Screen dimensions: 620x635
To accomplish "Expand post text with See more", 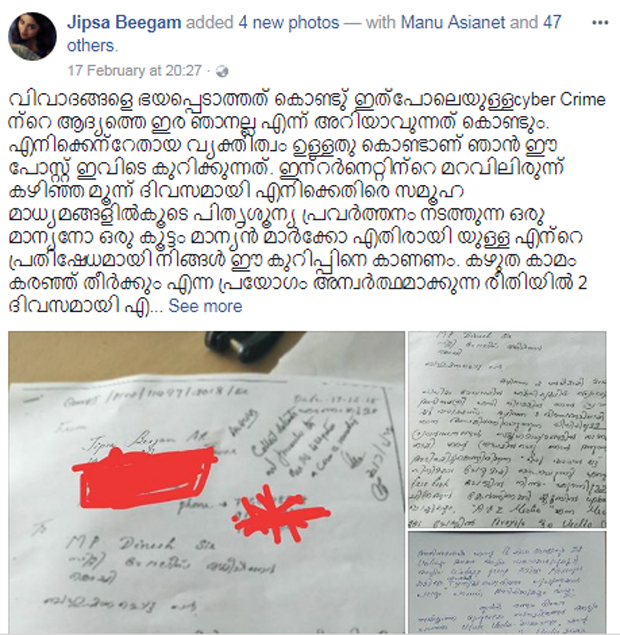I will coord(205,306).
